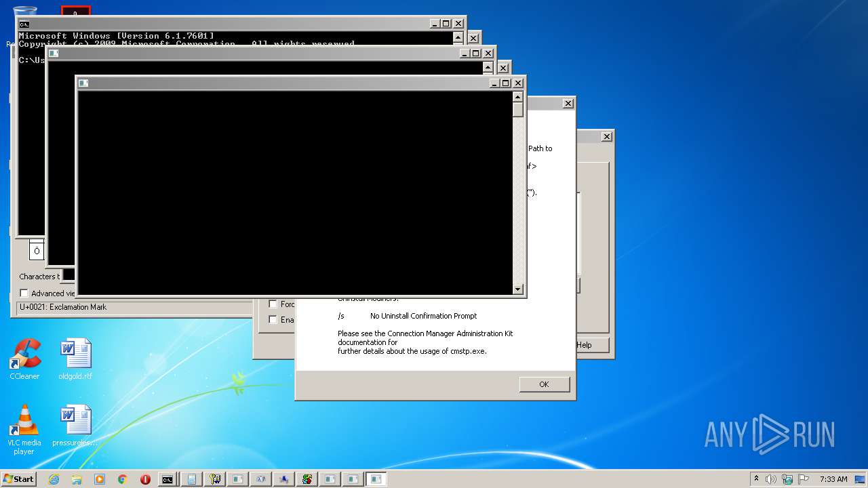This screenshot has width=868, height=488.
Task: Click the '/s' switch text
Action: coord(341,316)
